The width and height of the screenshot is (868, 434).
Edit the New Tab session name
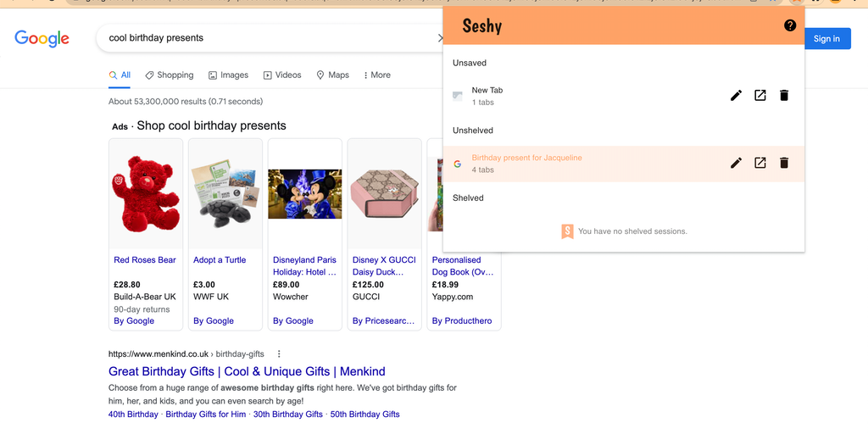(x=736, y=96)
